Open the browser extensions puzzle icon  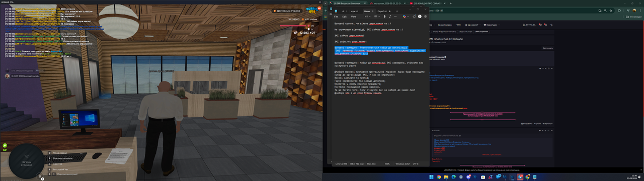pos(619,11)
